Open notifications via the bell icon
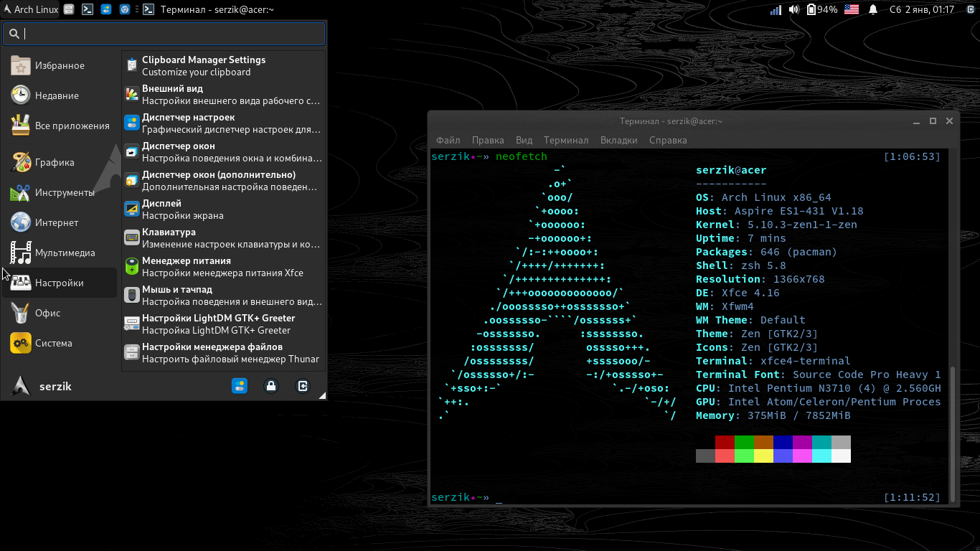980x551 pixels. (872, 9)
